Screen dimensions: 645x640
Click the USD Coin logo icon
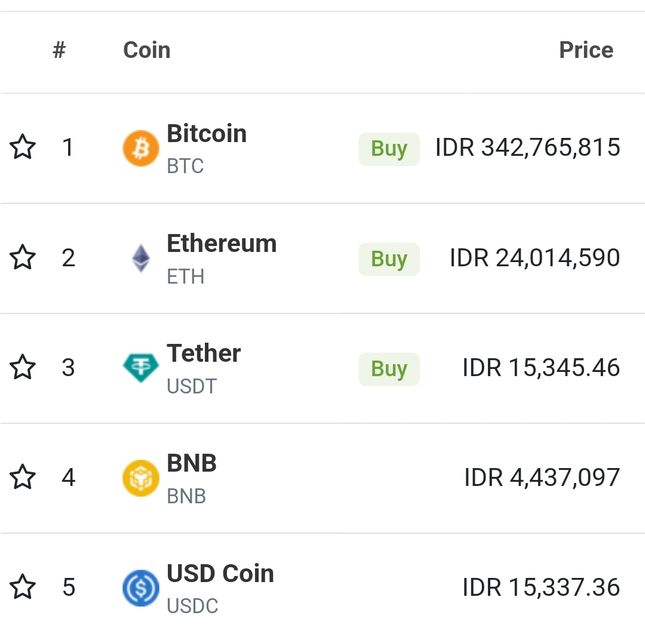point(141,588)
